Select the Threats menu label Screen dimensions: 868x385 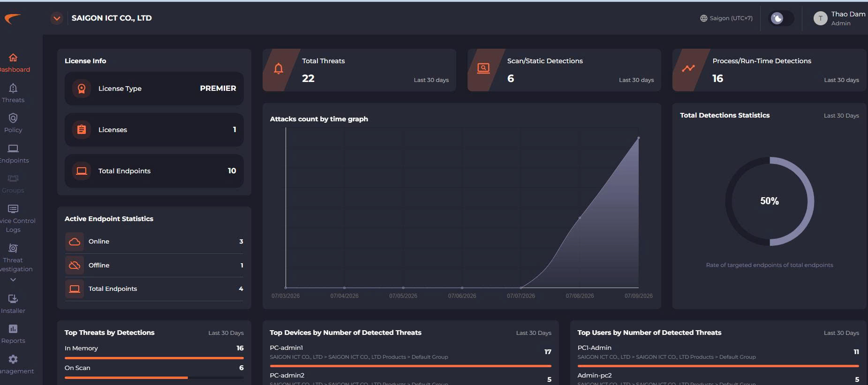13,100
